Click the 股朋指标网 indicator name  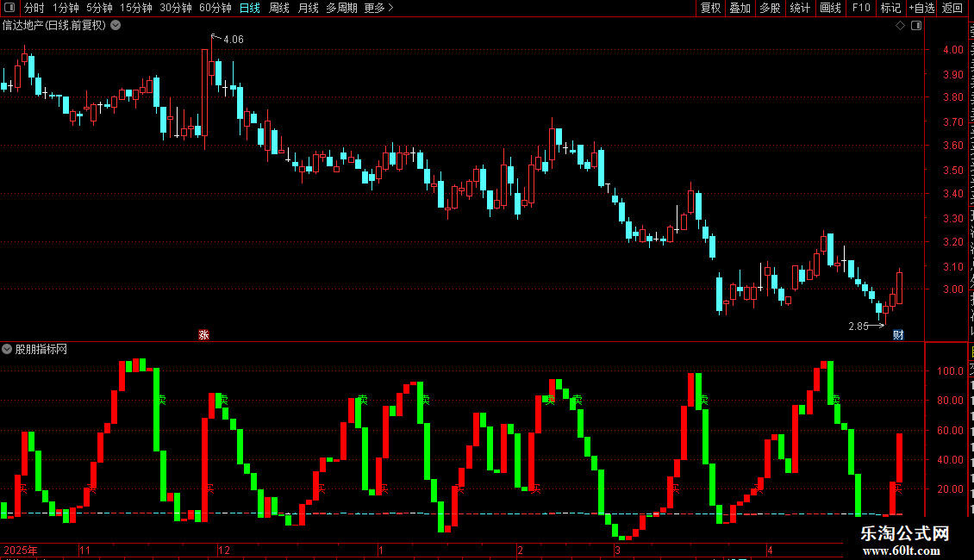click(x=41, y=350)
